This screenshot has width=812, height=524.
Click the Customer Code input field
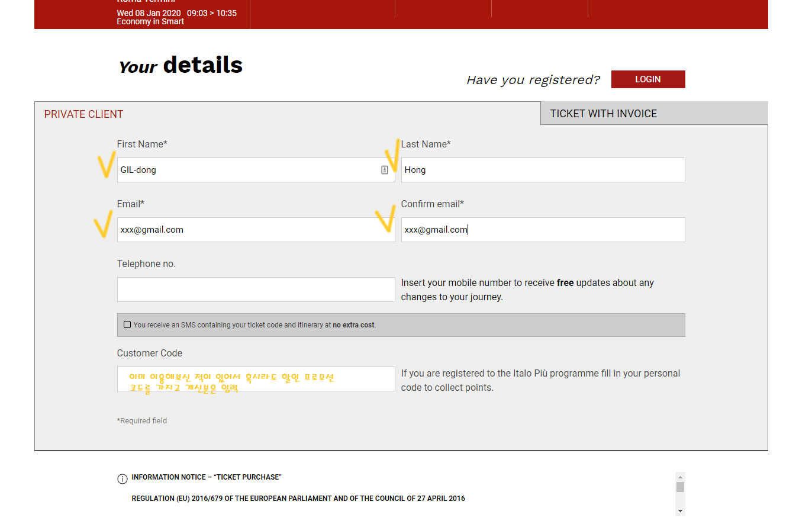(x=256, y=379)
